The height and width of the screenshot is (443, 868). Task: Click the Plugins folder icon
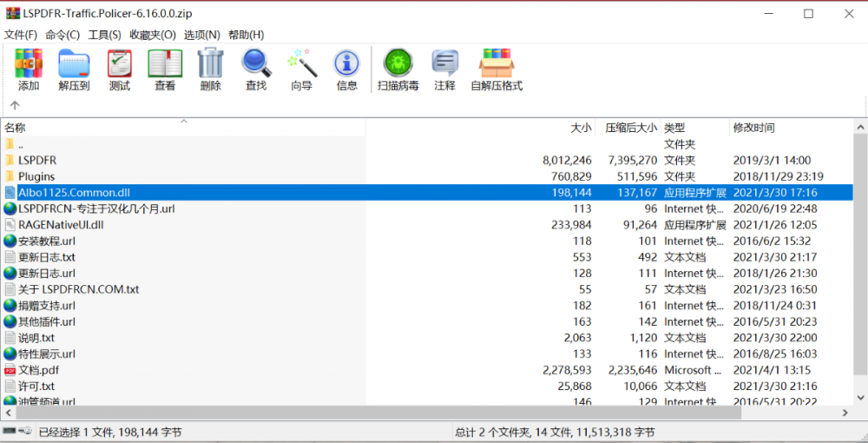point(10,176)
